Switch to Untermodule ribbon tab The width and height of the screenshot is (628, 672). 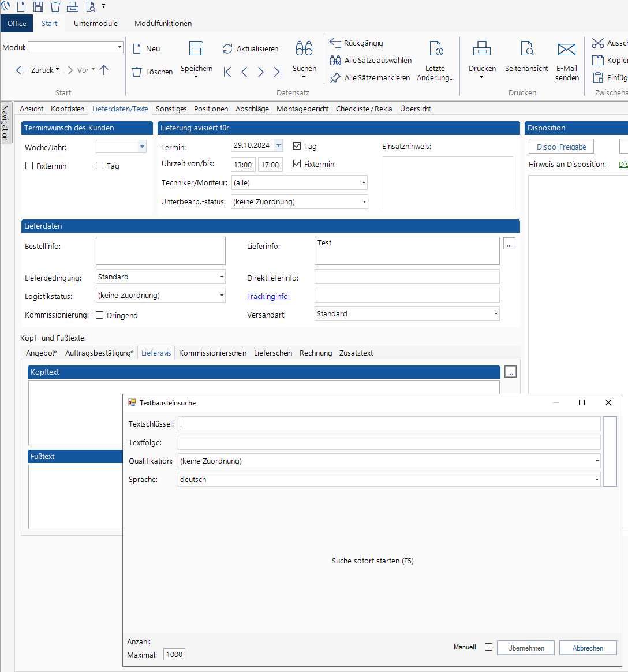click(96, 24)
